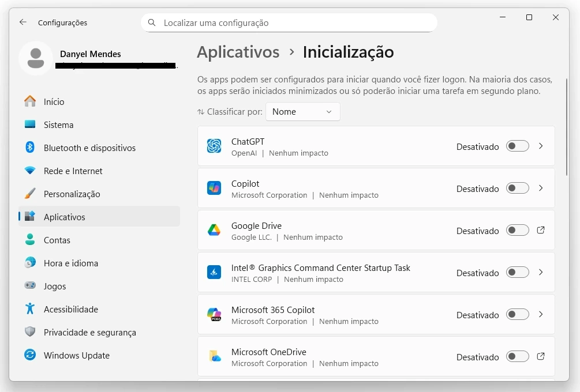Click the Inicialização page title
Viewport: 580px width, 392px height.
click(x=348, y=52)
